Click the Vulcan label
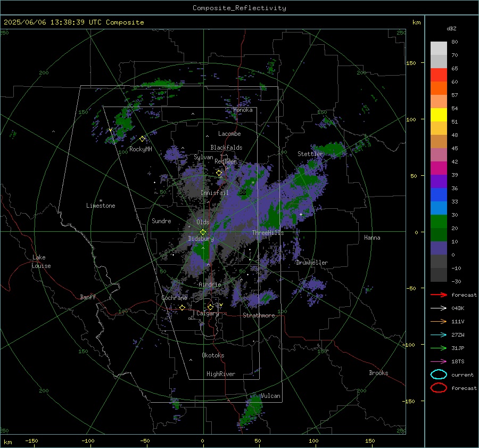This screenshot has height=448, width=479. coord(270,396)
